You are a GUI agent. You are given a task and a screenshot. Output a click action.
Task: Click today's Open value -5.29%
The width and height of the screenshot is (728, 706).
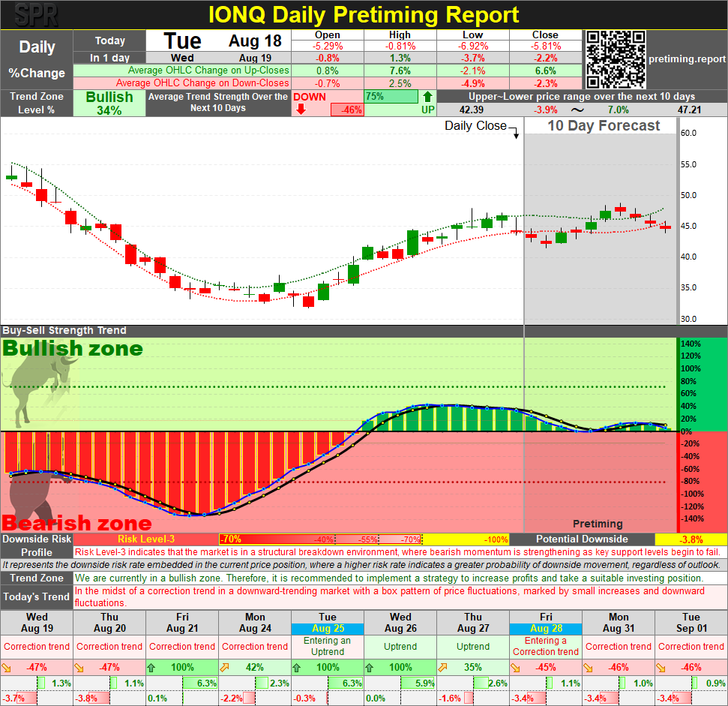click(x=328, y=46)
